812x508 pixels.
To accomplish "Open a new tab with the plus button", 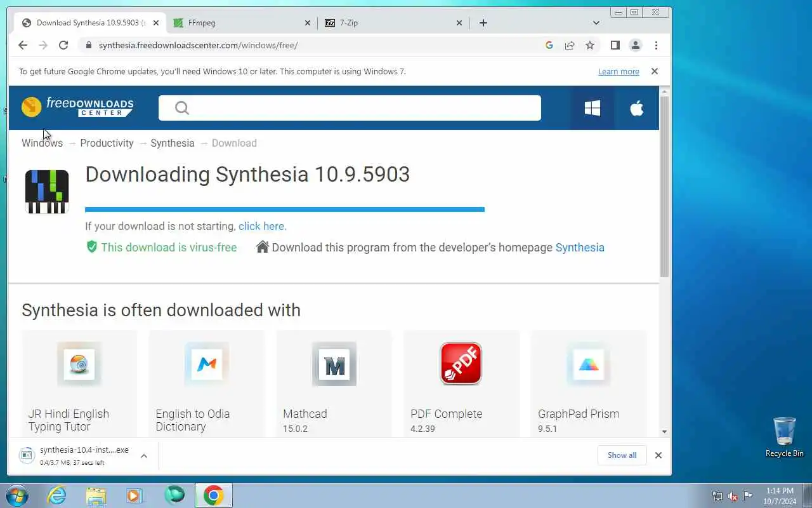I will [483, 23].
